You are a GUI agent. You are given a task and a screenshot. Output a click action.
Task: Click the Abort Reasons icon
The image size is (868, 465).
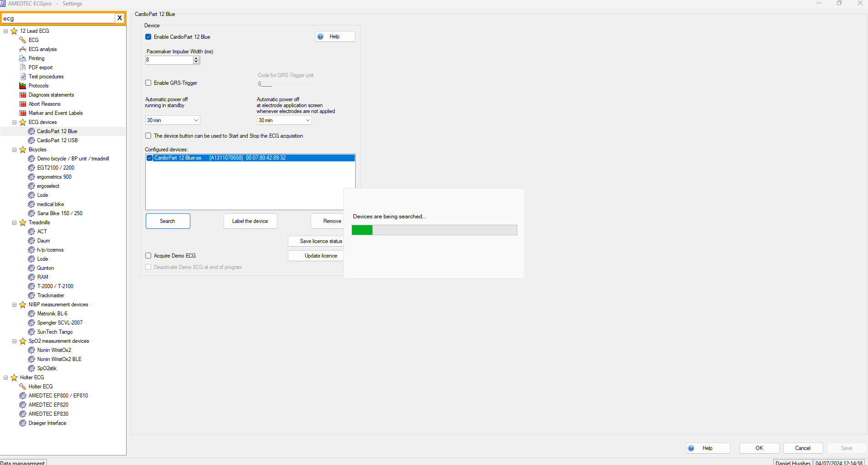23,104
